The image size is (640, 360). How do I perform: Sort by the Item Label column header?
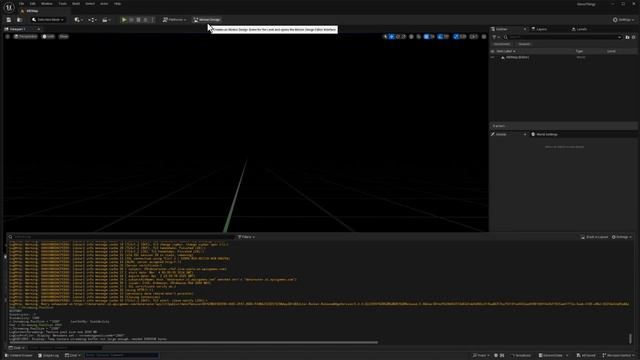tap(505, 51)
